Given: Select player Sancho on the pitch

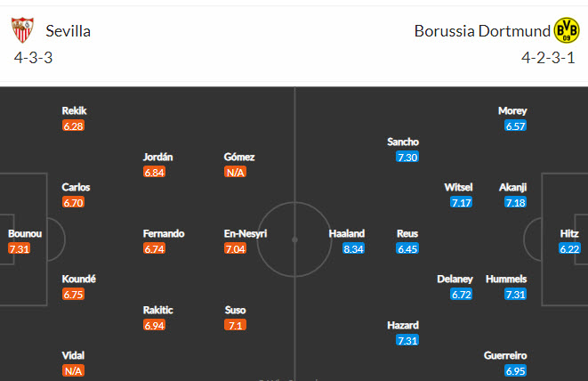Looking at the screenshot, I should (x=403, y=142).
